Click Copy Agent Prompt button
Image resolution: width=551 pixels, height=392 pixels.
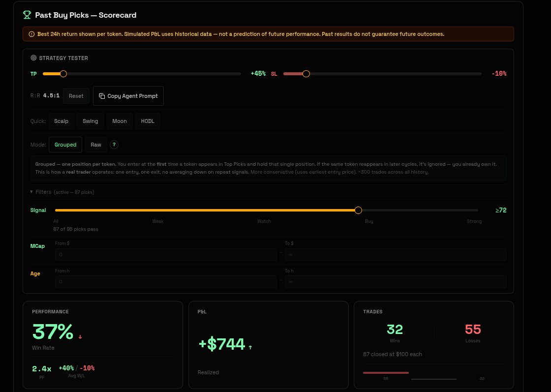pyautogui.click(x=128, y=96)
